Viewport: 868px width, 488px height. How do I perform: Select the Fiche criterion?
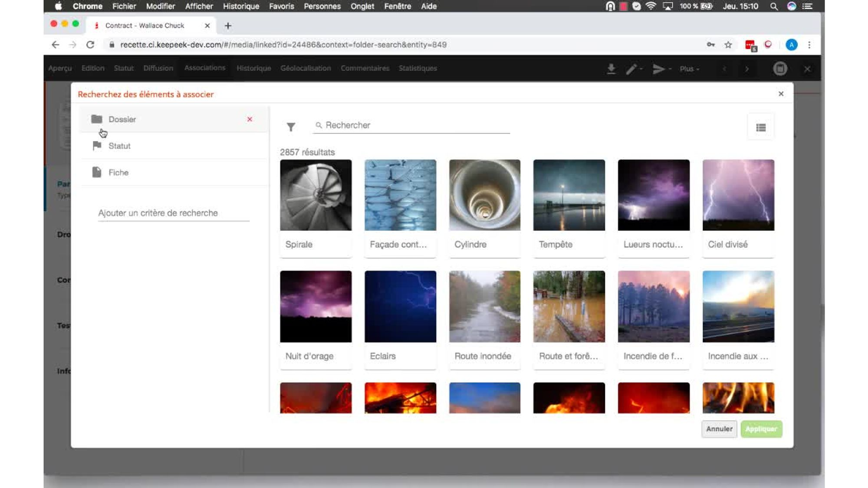point(118,173)
